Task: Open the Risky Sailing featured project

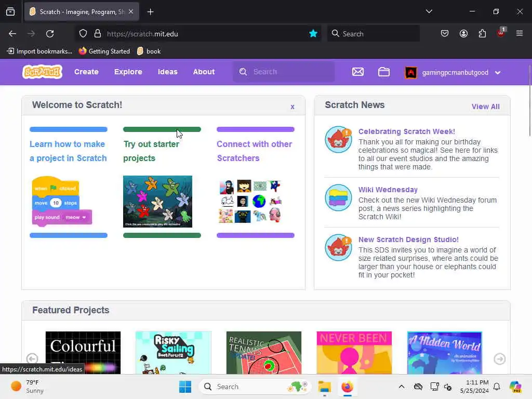Action: (173, 353)
